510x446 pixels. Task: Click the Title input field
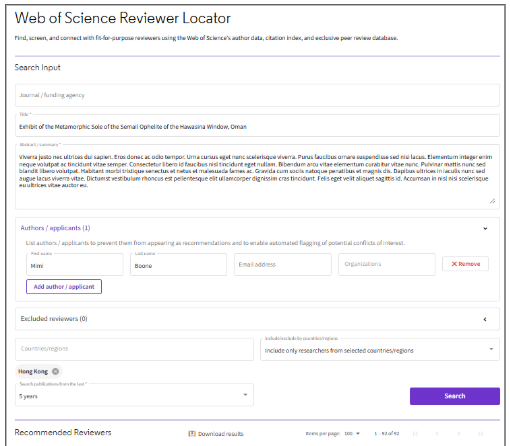tap(257, 126)
